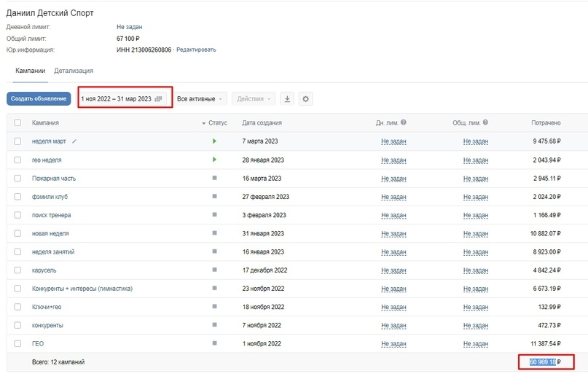Click the Всего: 12 кампаний summary text

click(x=58, y=362)
